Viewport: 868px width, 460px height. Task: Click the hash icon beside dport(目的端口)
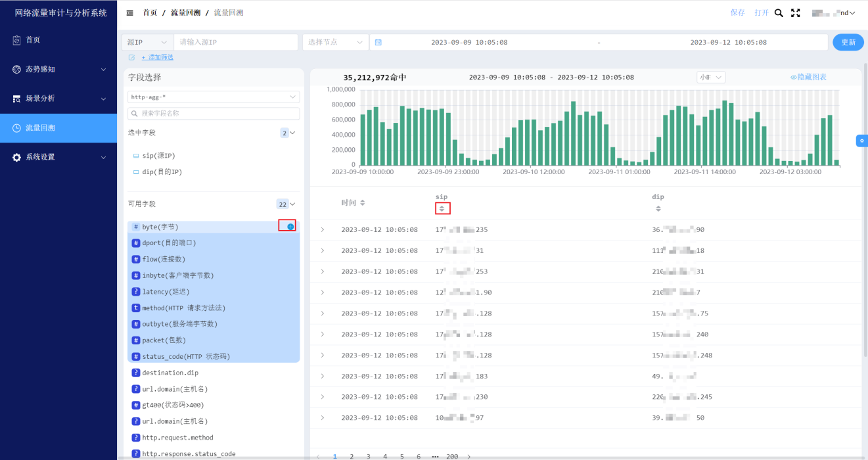pyautogui.click(x=136, y=242)
